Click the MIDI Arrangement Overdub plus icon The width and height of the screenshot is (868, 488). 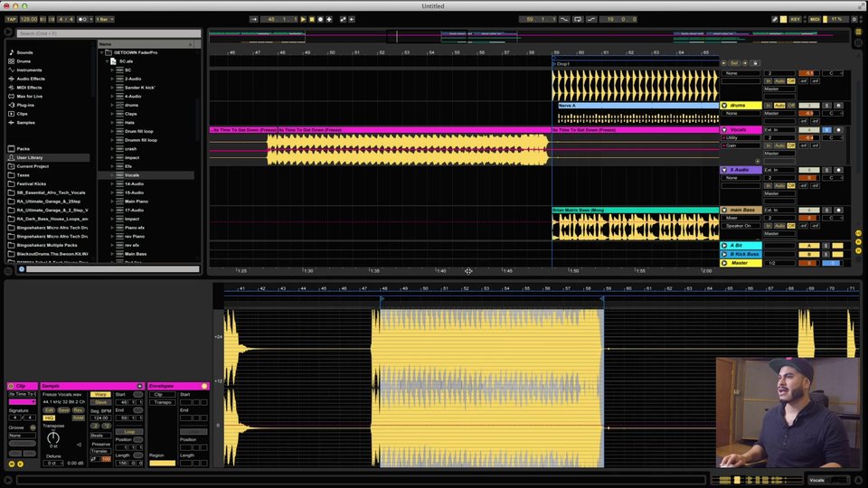coord(329,19)
